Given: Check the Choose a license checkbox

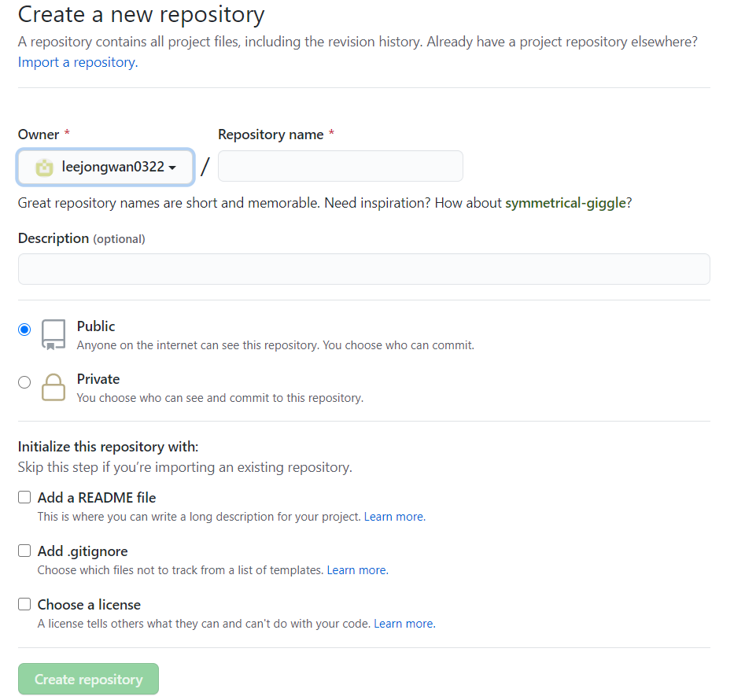Looking at the screenshot, I should pos(24,604).
